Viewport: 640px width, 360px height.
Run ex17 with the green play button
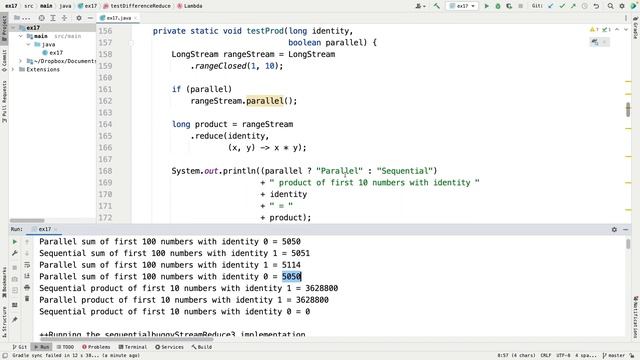click(x=487, y=6)
